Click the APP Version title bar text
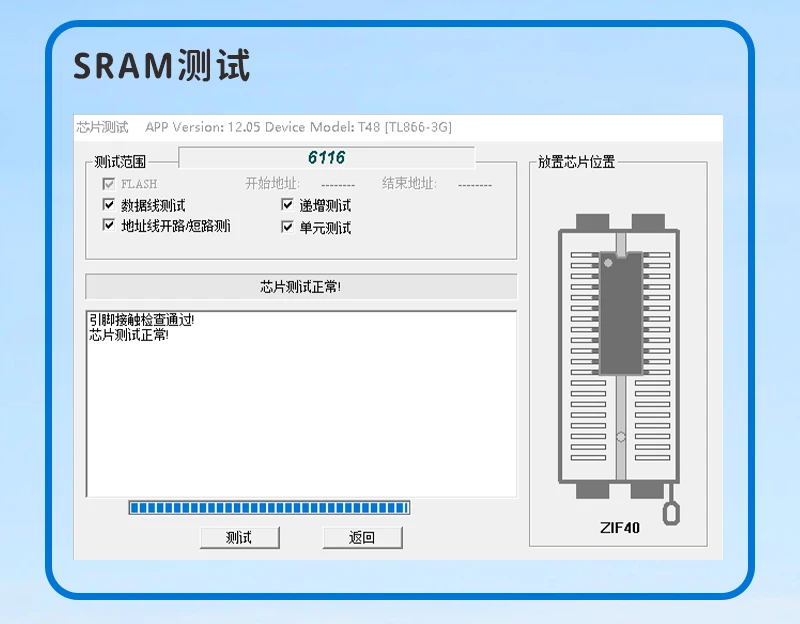This screenshot has width=800, height=624. [x=298, y=127]
